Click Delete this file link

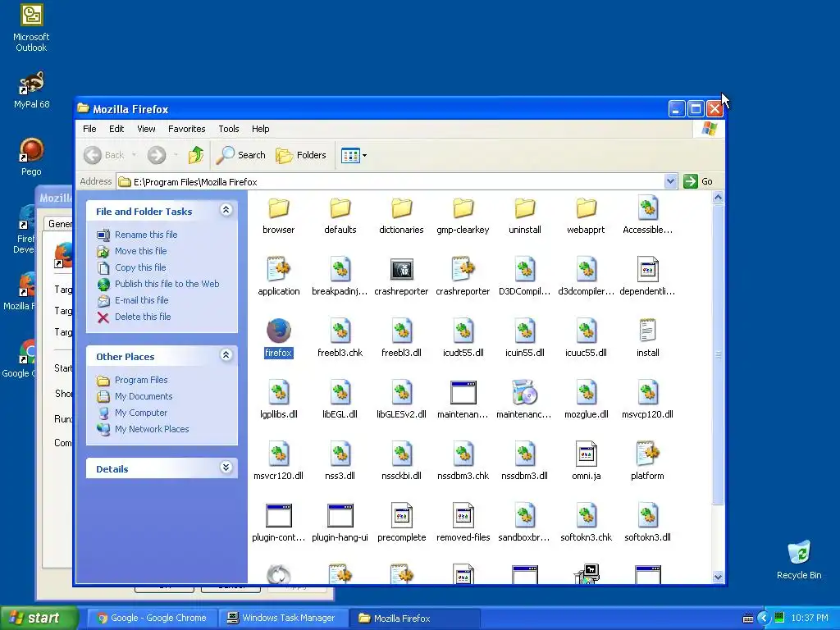click(143, 317)
